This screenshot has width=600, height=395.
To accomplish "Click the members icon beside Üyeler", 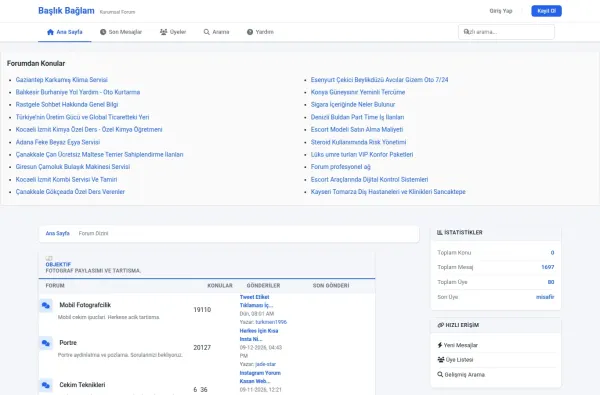I will click(163, 32).
